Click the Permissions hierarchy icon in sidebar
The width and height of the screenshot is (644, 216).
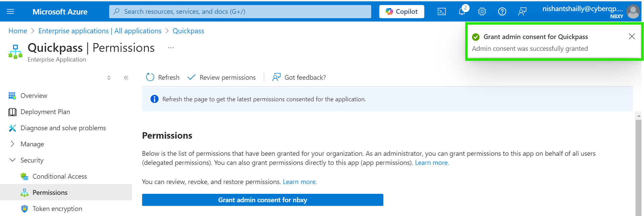pos(25,192)
